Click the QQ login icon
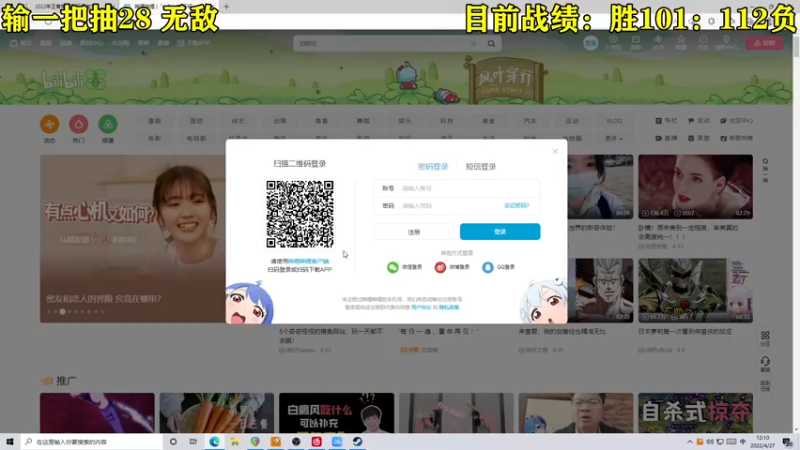800x450 pixels. coord(488,267)
